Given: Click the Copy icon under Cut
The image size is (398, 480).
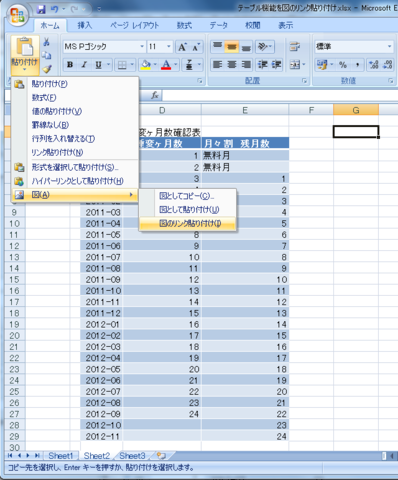Looking at the screenshot, I should [x=46, y=55].
